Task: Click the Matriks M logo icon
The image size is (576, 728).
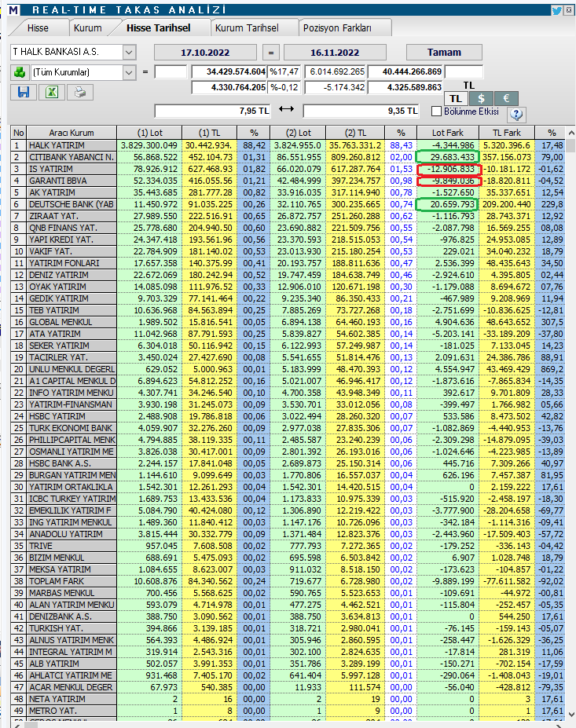Action: pos(14,9)
